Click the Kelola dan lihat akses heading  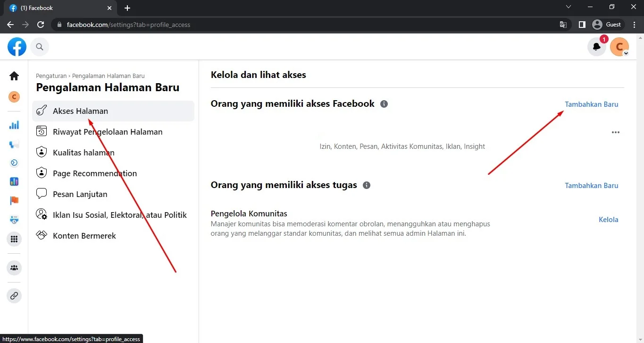click(x=259, y=75)
